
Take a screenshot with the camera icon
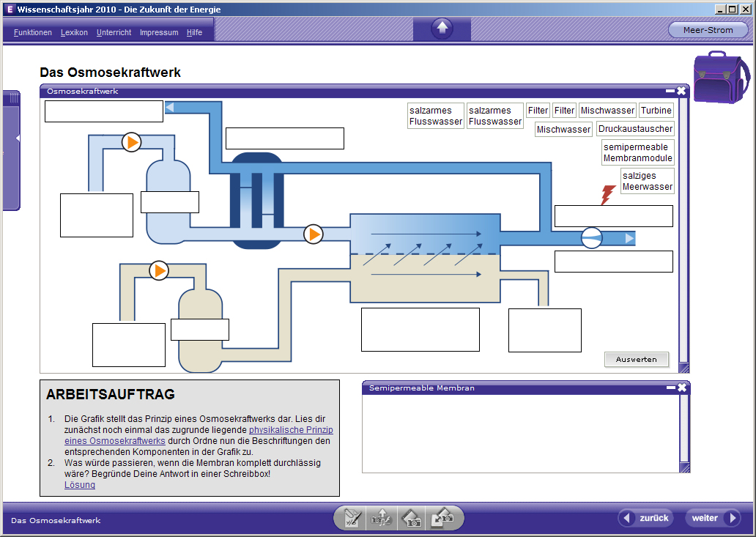[411, 519]
